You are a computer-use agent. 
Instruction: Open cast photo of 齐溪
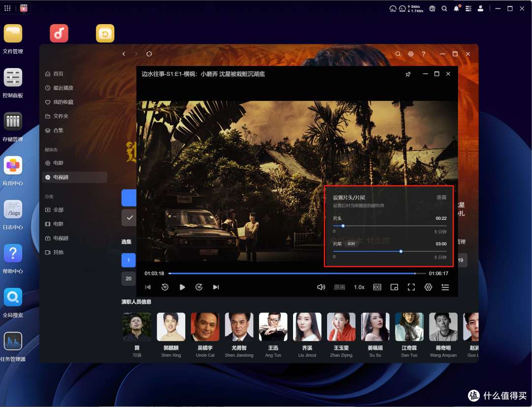pos(307,327)
